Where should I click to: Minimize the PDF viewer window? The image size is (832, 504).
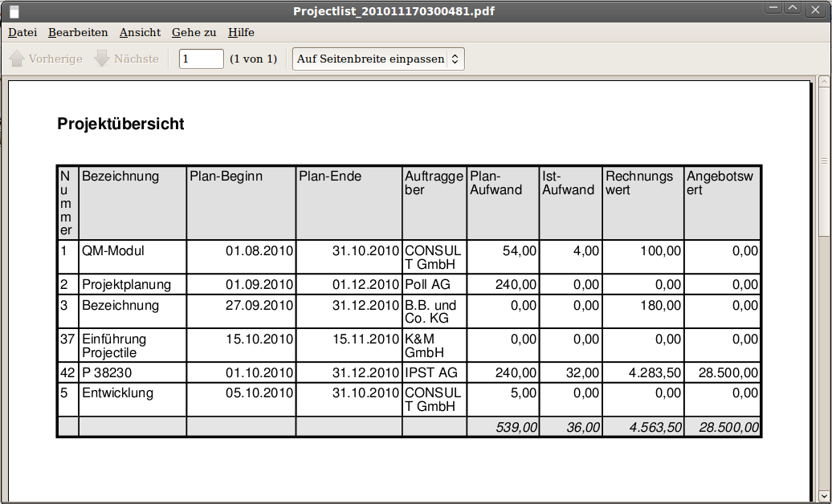click(774, 8)
